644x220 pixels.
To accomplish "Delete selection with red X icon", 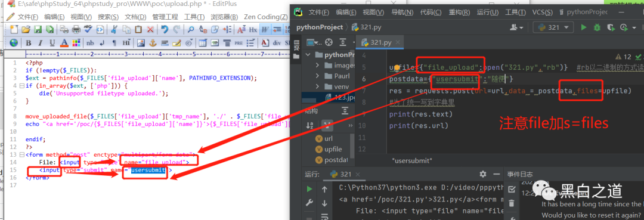I will (150, 29).
